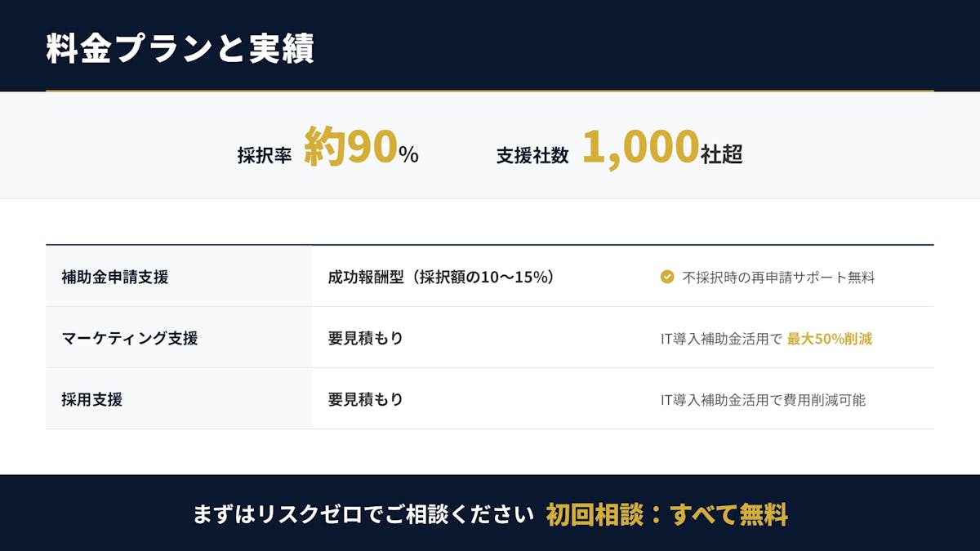Image resolution: width=980 pixels, height=551 pixels.
Task: Click the 社超 suffix text after 1,000
Action: [x=722, y=153]
